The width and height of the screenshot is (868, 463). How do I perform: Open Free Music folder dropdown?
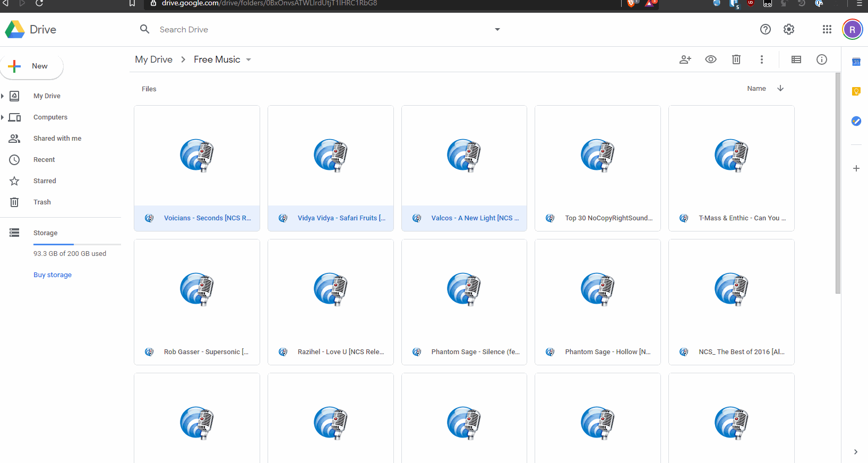coord(248,60)
